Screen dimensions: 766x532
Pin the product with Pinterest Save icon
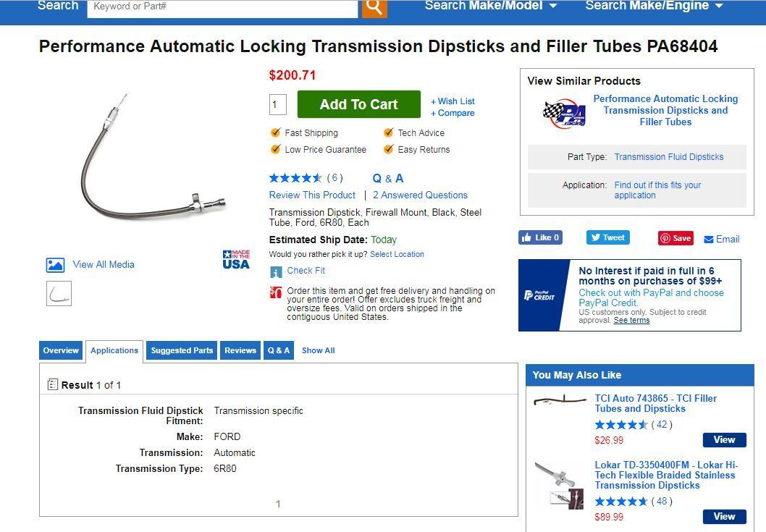[x=675, y=237]
